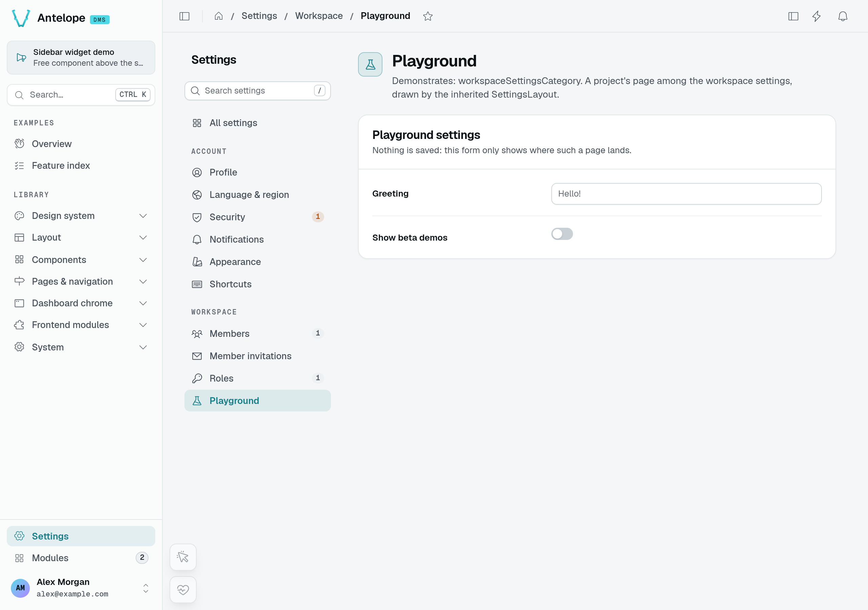This screenshot has width=868, height=610.
Task: Open the right side panel icon
Action: click(x=793, y=16)
